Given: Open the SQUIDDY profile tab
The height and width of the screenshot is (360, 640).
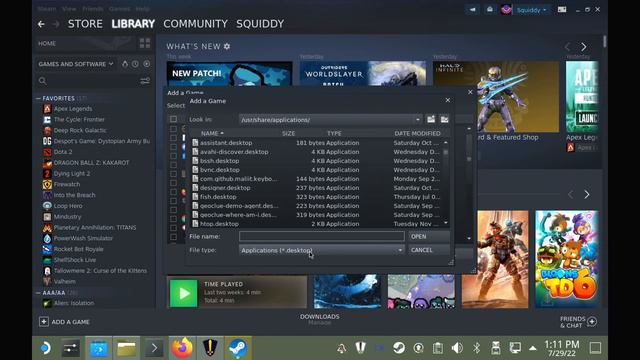Looking at the screenshot, I should pos(260,24).
